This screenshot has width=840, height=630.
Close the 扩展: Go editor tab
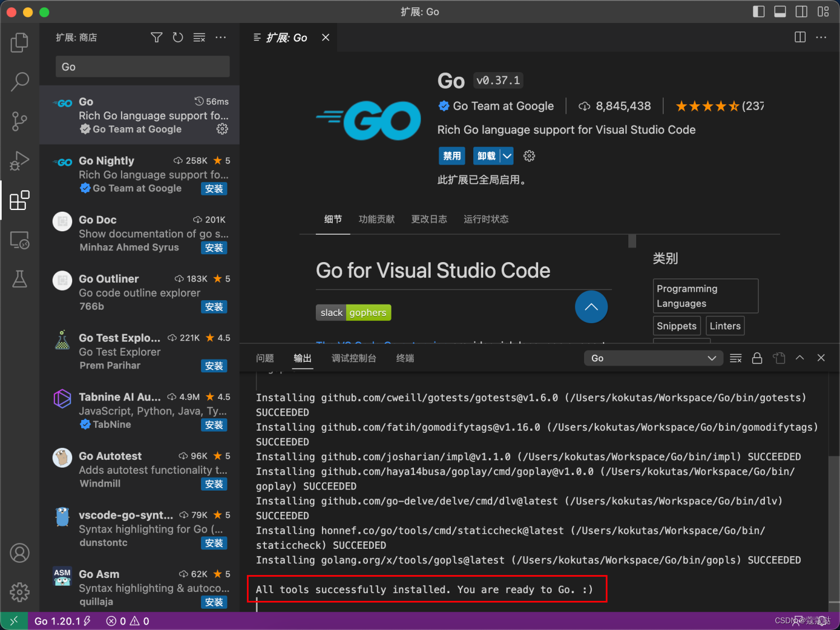(326, 38)
